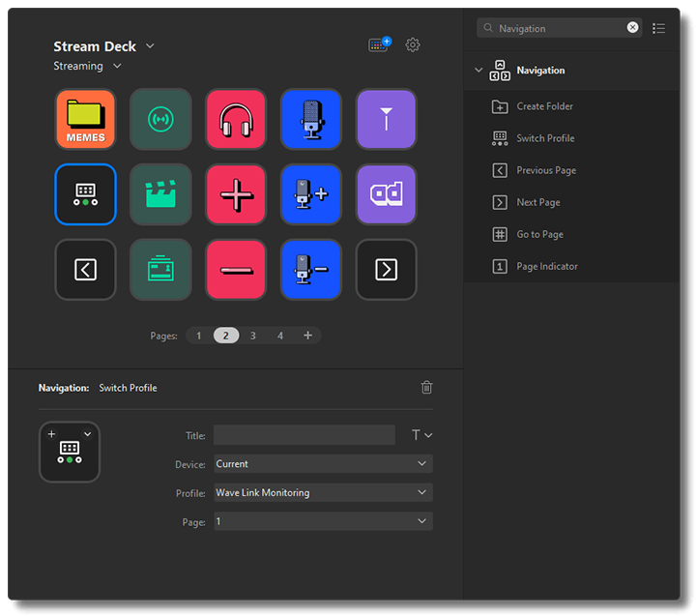Select the green clapperboard key
This screenshot has width=696, height=616.
tap(160, 194)
